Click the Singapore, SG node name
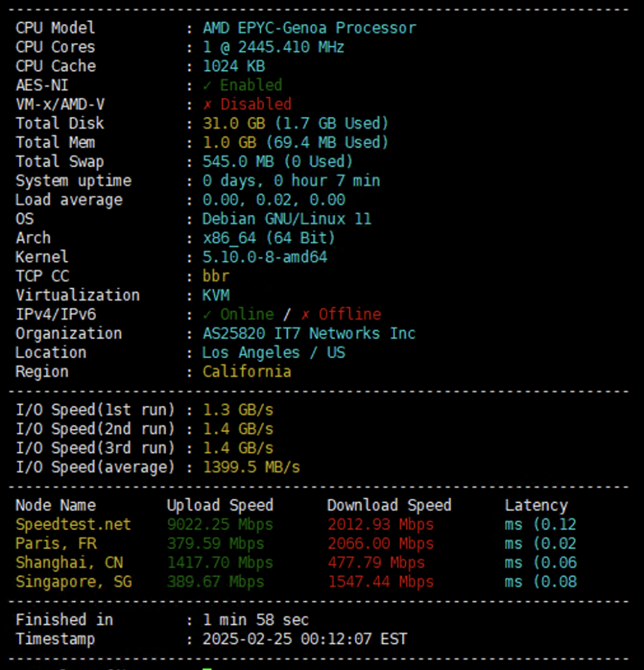This screenshot has width=644, height=670. (x=73, y=582)
